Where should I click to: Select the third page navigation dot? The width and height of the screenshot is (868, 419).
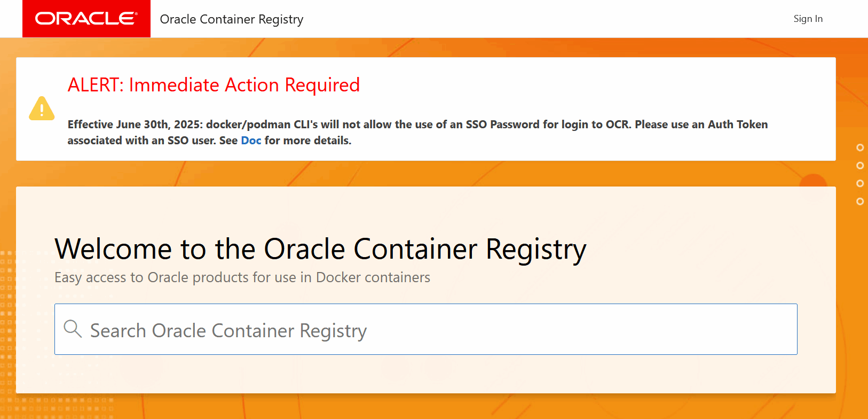pos(860,183)
